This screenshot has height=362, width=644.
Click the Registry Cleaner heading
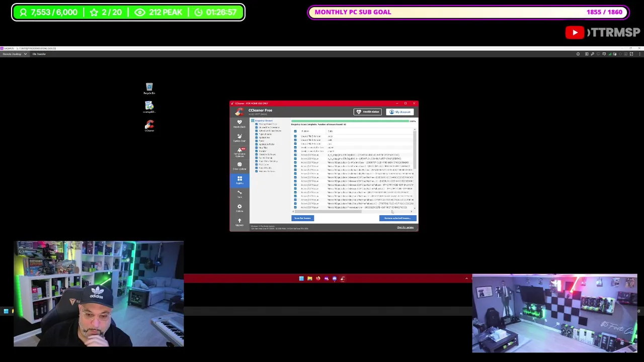coord(264,121)
